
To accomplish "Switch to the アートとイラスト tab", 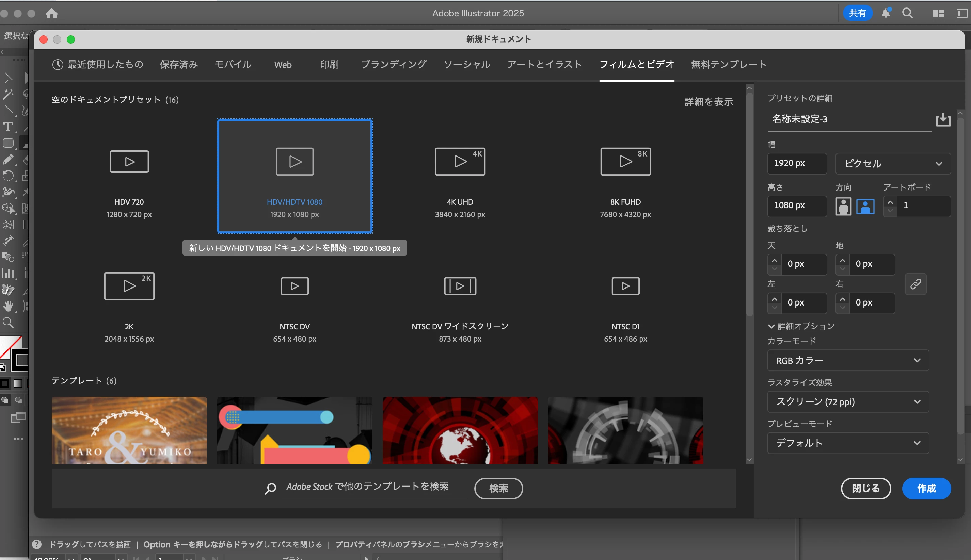I will 544,64.
